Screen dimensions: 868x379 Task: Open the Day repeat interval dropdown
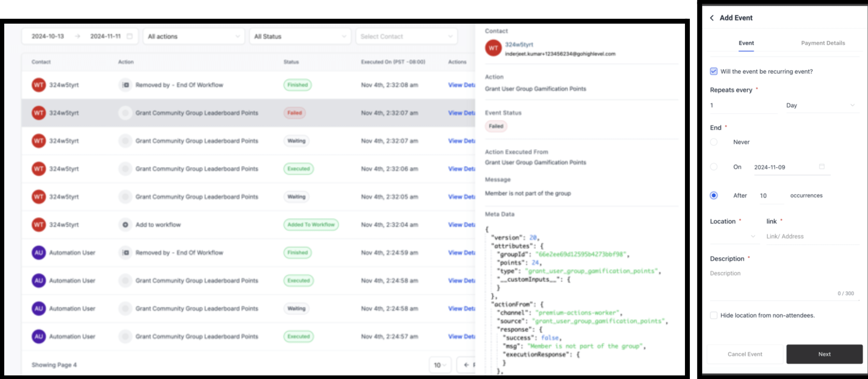click(820, 105)
